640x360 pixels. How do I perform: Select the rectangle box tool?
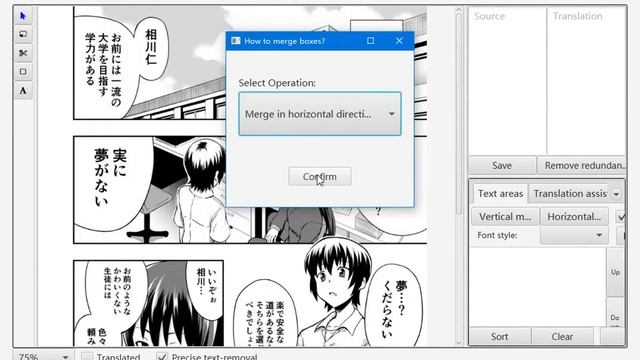(23, 72)
